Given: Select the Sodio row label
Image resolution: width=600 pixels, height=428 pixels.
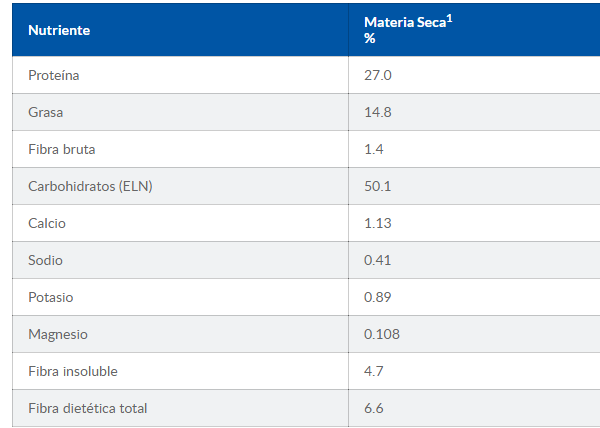Looking at the screenshot, I should [46, 260].
